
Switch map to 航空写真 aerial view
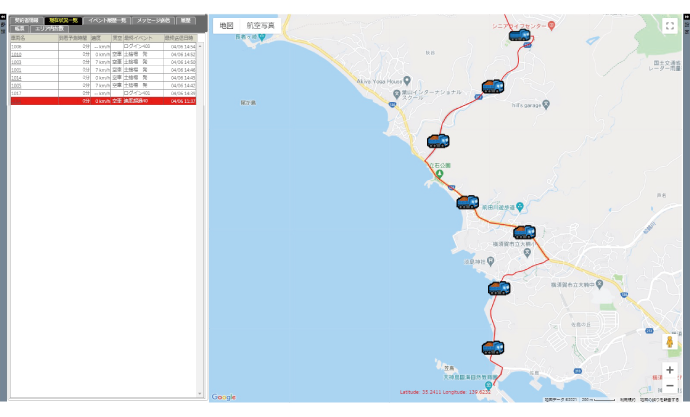click(x=260, y=25)
